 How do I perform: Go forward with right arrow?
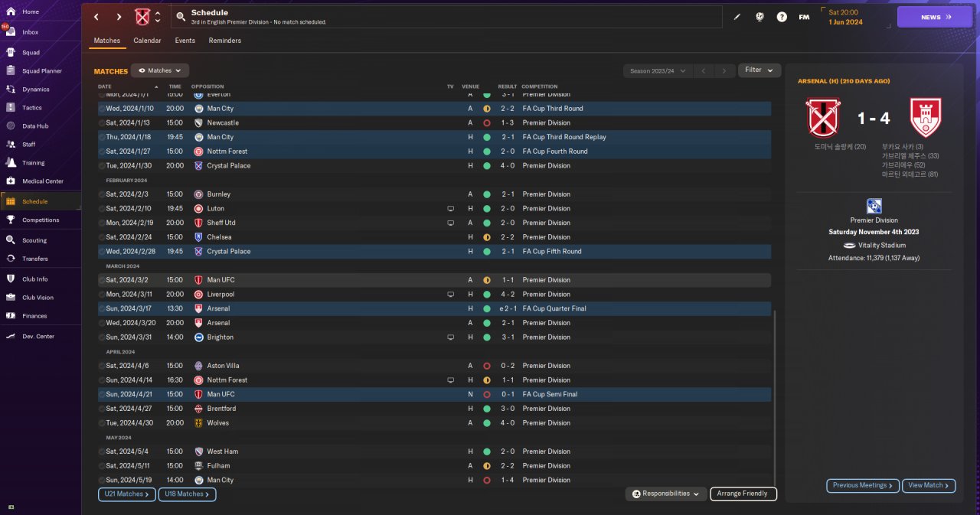(x=119, y=17)
